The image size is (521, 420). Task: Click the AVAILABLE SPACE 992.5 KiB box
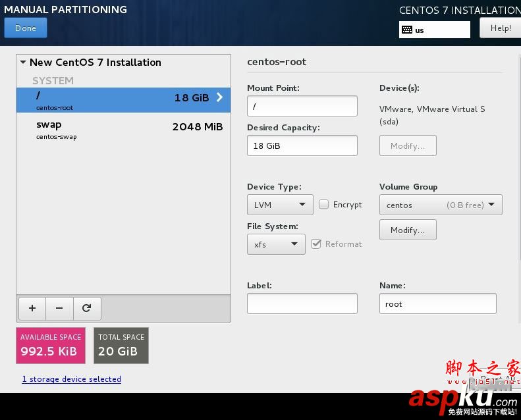(51, 346)
